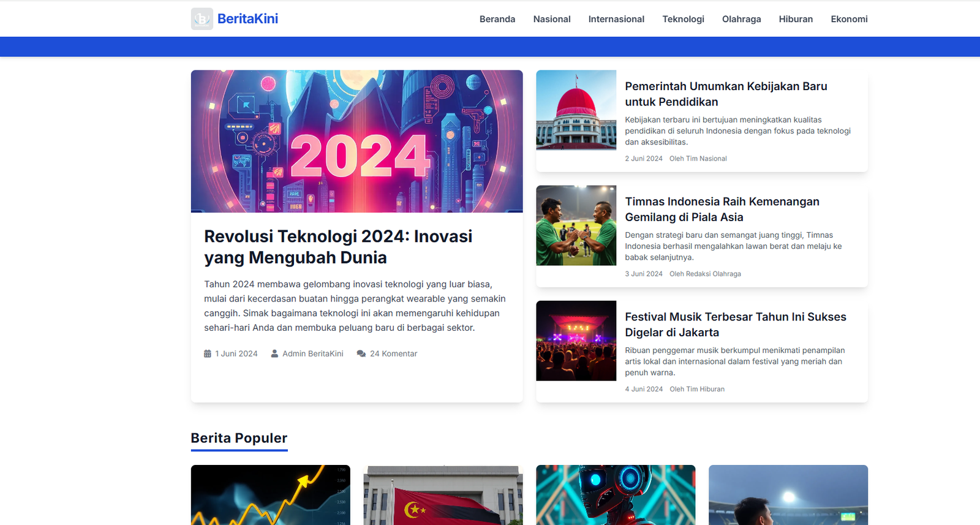Click Oleh Tim Hiburan byline
Image resolution: width=980 pixels, height=525 pixels.
[x=697, y=389]
